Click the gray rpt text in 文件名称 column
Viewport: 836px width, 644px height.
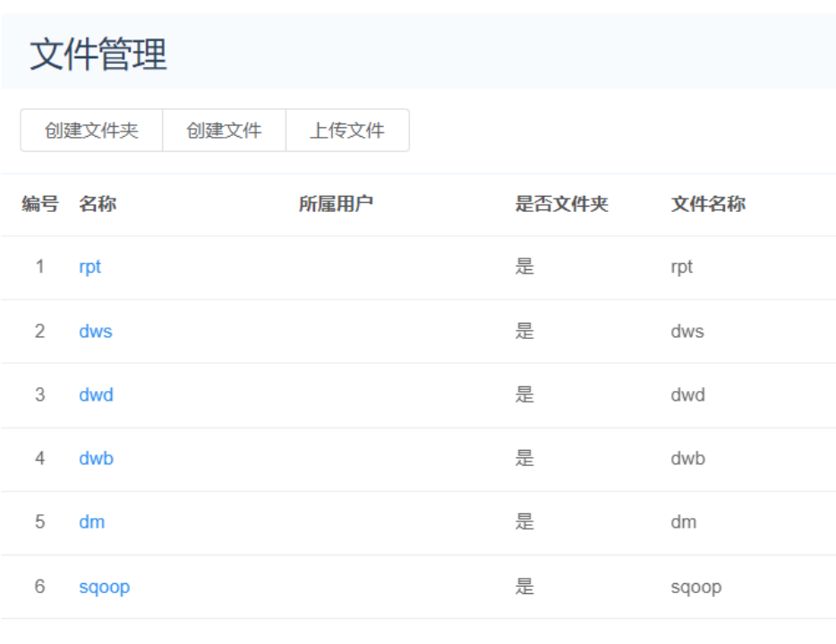[681, 267]
